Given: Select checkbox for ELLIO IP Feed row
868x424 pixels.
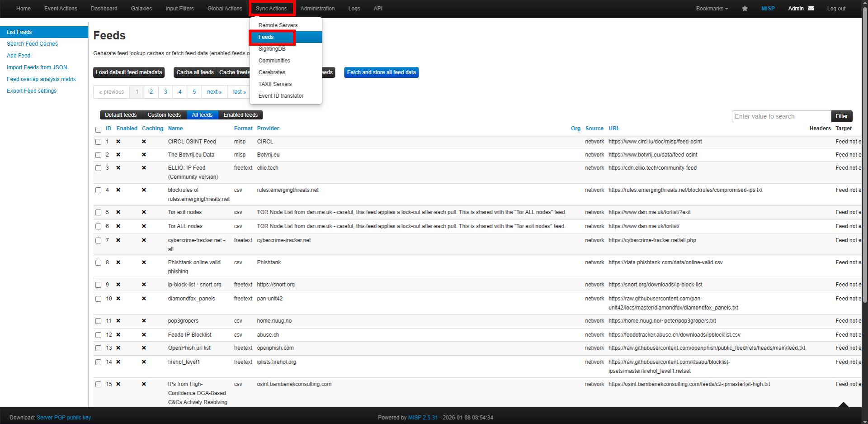Looking at the screenshot, I should point(98,168).
